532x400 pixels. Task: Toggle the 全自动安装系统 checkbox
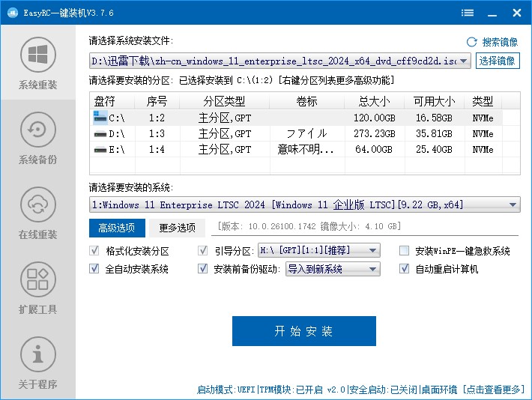coord(94,269)
